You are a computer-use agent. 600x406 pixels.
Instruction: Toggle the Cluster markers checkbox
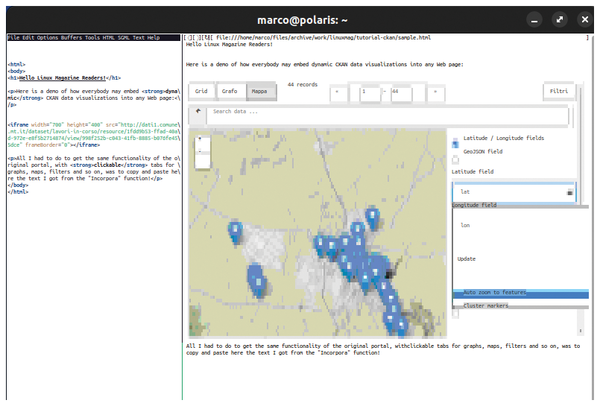click(456, 313)
